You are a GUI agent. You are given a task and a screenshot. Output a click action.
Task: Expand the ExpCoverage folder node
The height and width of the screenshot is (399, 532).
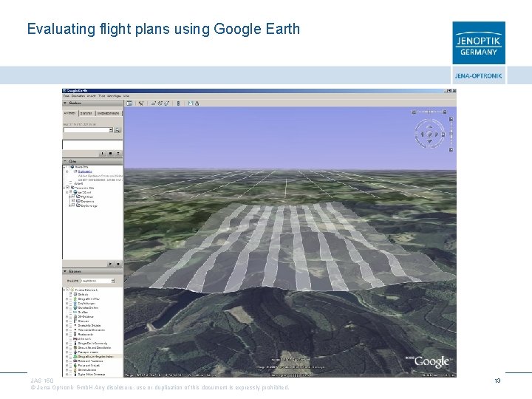(69, 205)
